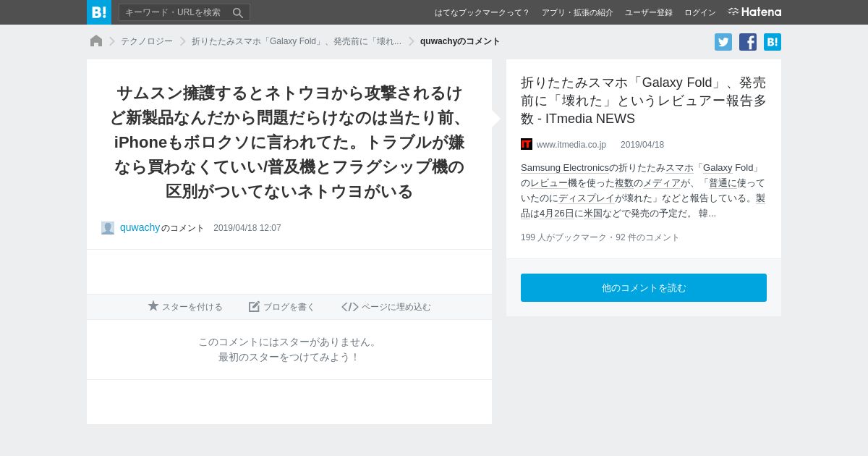This screenshot has width=868, height=456.
Task: Open www.itmedia.co.jp domain link
Action: [571, 145]
